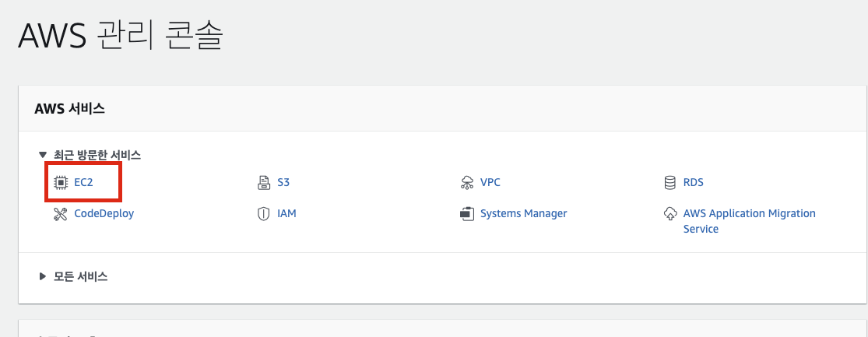868x337 pixels.
Task: Click the AWS 서비스 panel heading
Action: (70, 108)
